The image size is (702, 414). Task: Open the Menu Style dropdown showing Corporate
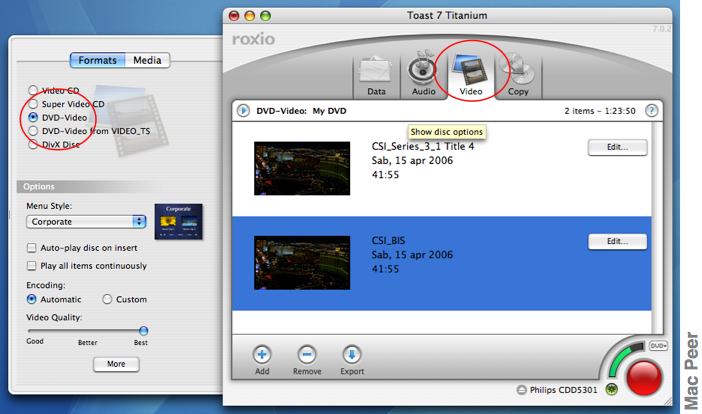86,222
